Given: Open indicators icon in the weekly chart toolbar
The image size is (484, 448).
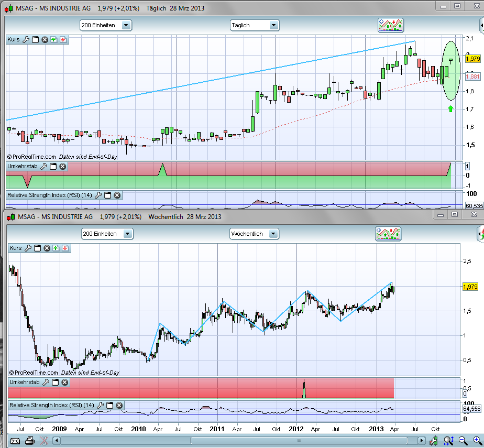Looking at the screenshot, I should pyautogui.click(x=388, y=234).
